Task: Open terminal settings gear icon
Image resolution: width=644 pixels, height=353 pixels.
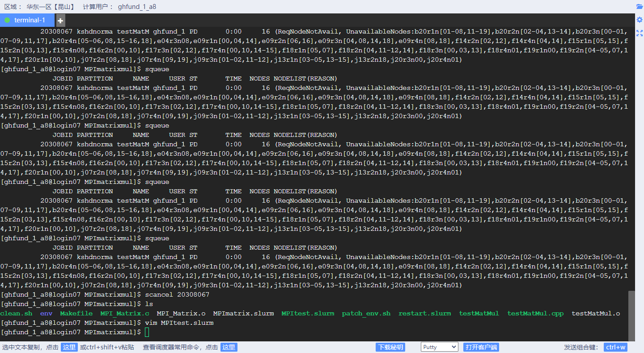Action: 640,20
